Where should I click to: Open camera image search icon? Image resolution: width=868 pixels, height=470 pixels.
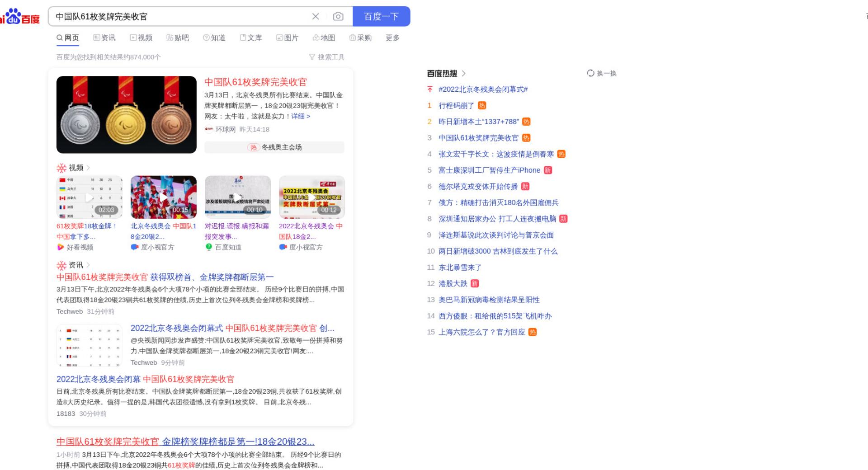click(x=338, y=17)
